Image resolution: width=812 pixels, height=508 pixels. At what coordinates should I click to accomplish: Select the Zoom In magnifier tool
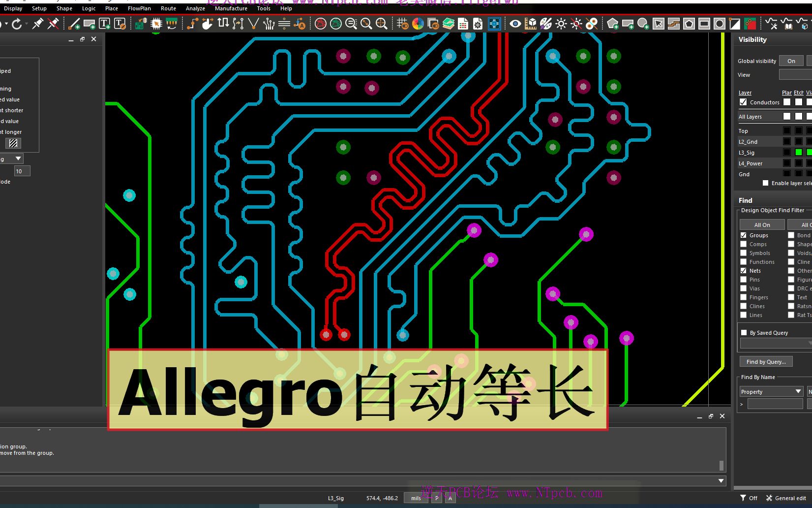[366, 23]
